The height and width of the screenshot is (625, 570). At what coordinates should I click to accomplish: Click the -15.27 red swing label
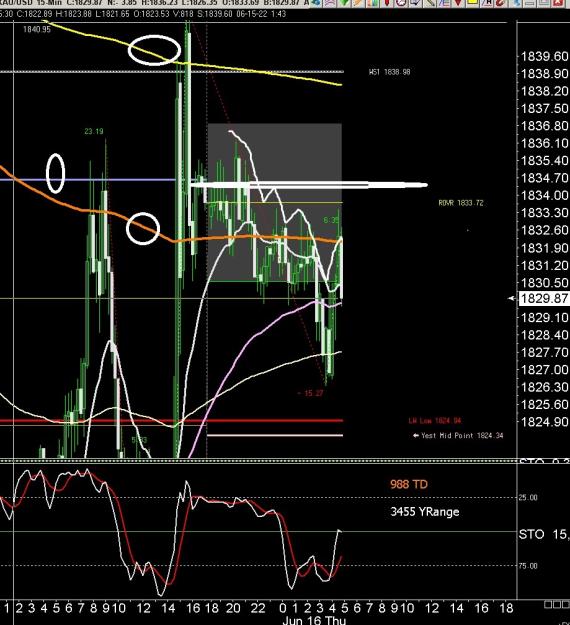tap(310, 393)
